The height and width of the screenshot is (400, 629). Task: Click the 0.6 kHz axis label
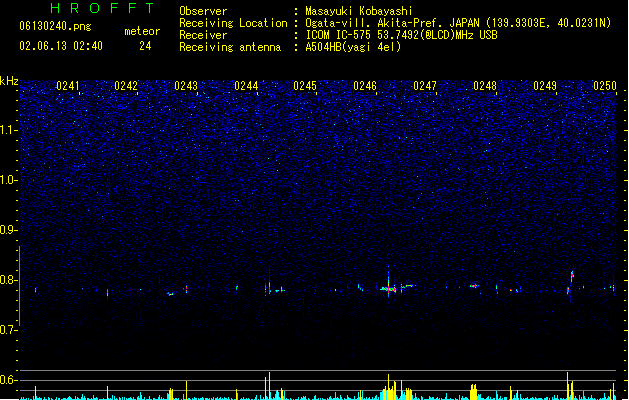pos(8,380)
